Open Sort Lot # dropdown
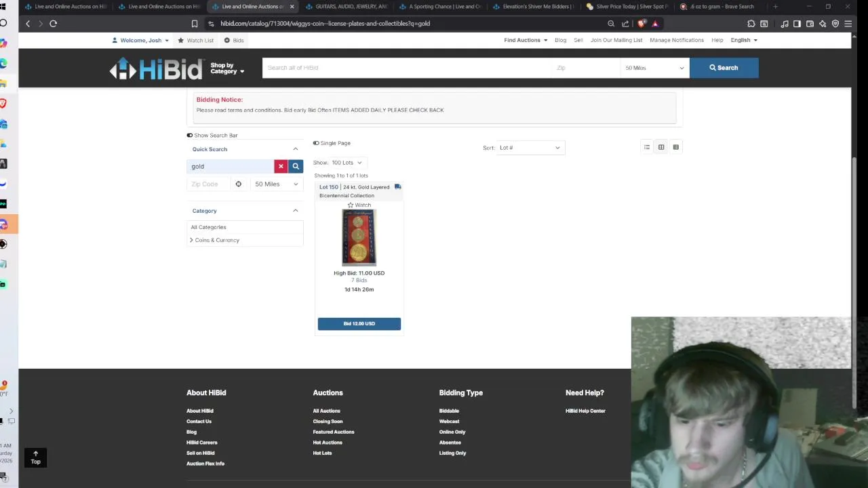 (530, 148)
